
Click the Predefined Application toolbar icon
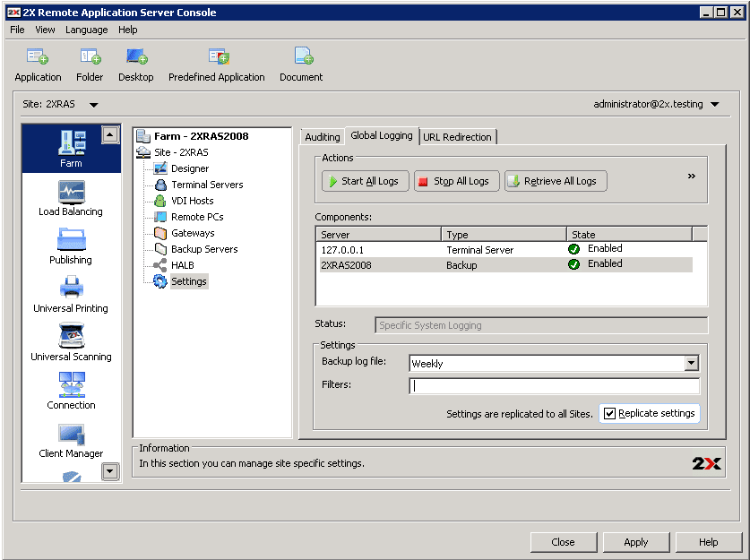[x=219, y=57]
